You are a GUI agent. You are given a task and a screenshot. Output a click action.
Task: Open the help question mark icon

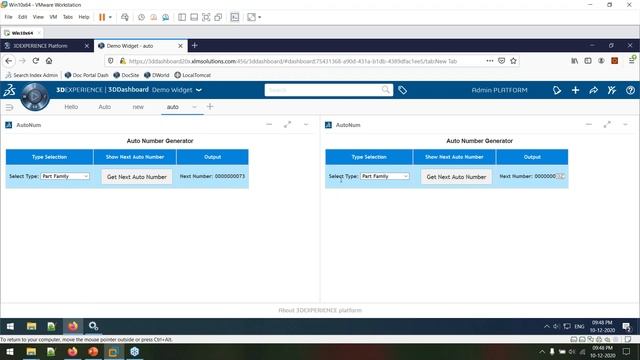click(x=630, y=90)
